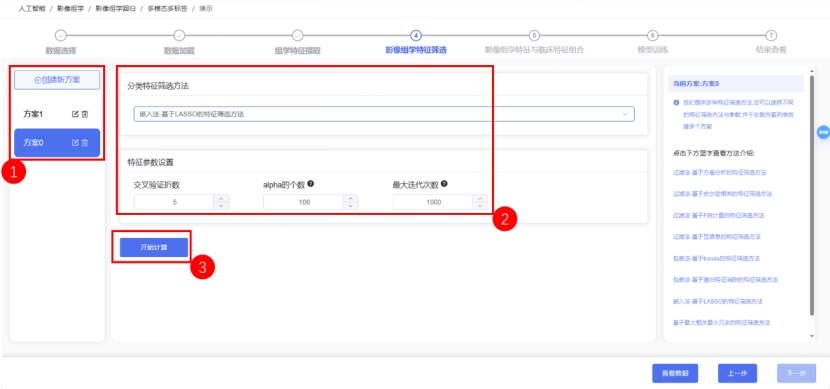The image size is (830, 389).
Task: Go to completed step 数据加载
Action: coord(179,35)
